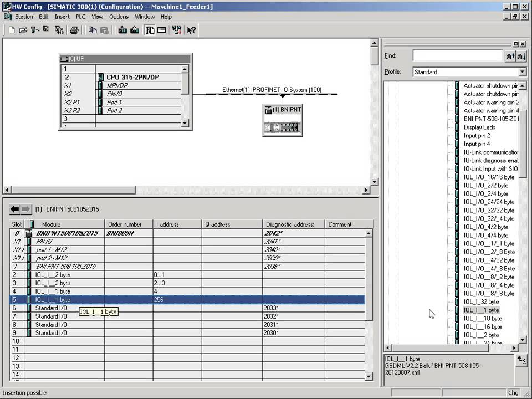The width and height of the screenshot is (532, 399).
Task: Click the Find input field
Action: [457, 55]
